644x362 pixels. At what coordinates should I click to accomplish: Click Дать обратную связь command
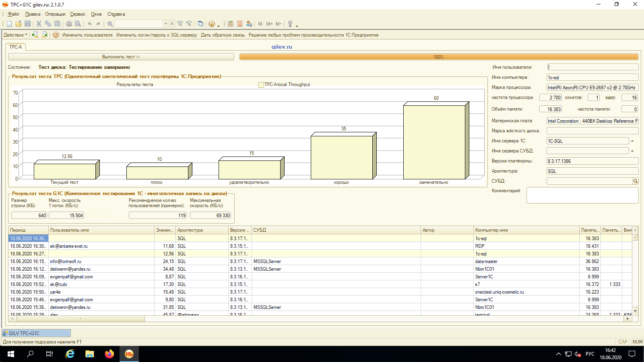click(x=223, y=35)
